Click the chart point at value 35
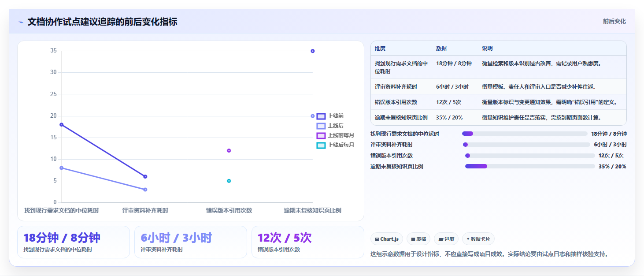The image size is (644, 276). 313,51
